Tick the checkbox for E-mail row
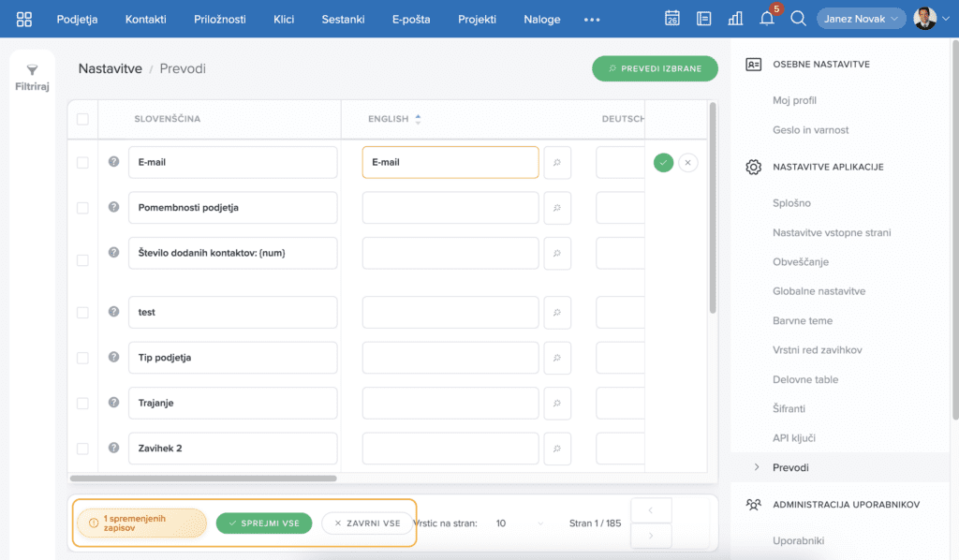This screenshot has width=959, height=560. tap(82, 162)
